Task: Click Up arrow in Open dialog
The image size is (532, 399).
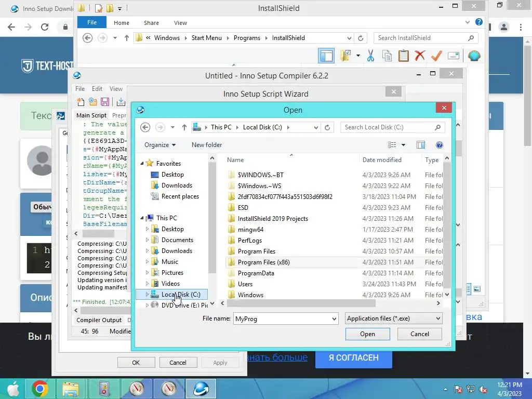Action: [x=184, y=127]
